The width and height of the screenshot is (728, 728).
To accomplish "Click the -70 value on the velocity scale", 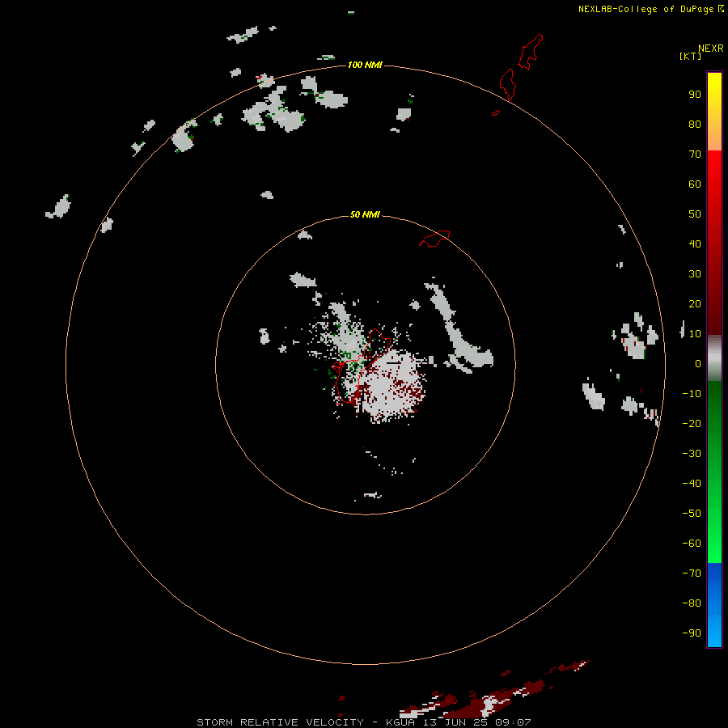I will [x=692, y=573].
